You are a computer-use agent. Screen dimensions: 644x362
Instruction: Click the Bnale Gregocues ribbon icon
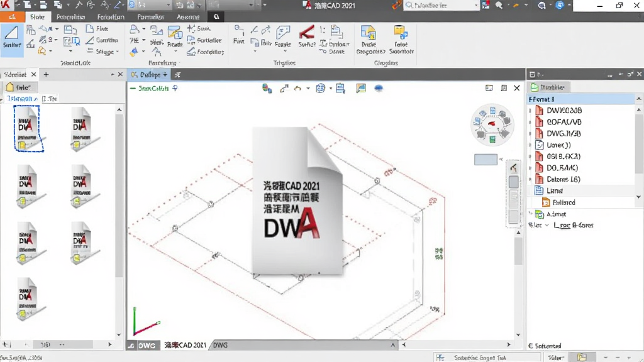coord(370,40)
